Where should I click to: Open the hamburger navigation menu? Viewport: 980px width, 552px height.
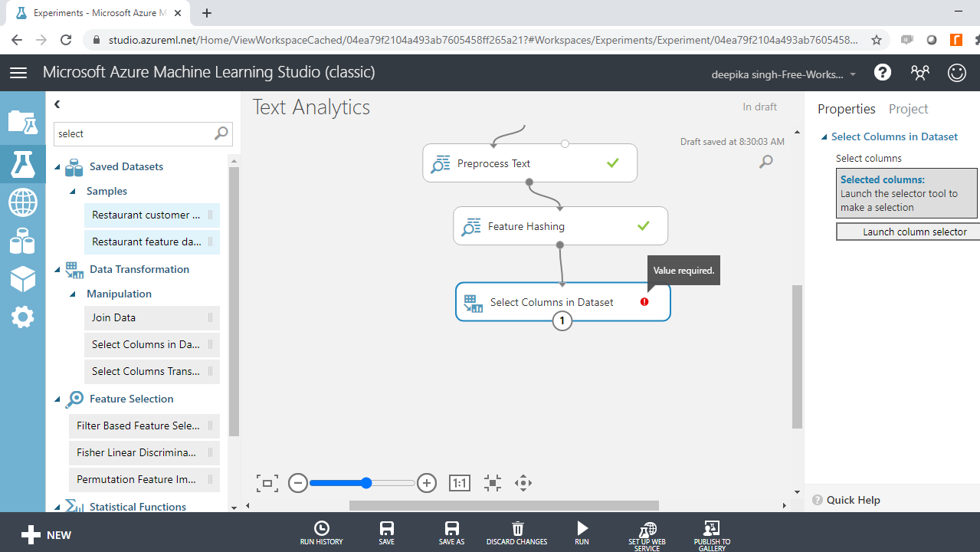point(18,72)
